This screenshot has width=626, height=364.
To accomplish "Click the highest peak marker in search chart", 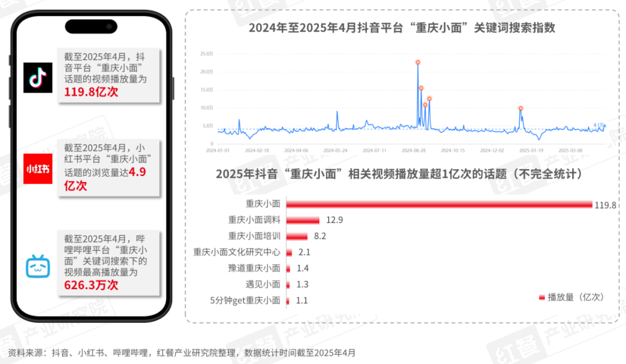I will click(x=417, y=62).
